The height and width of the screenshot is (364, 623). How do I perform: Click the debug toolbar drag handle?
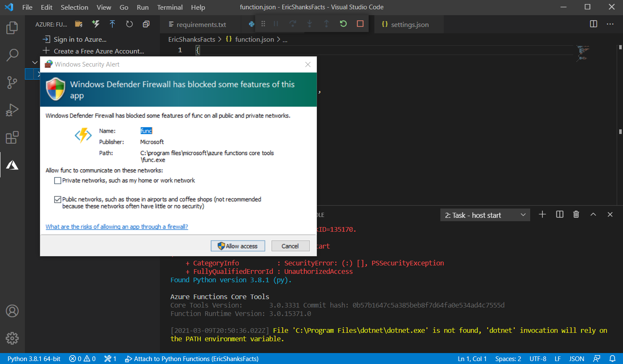point(263,24)
